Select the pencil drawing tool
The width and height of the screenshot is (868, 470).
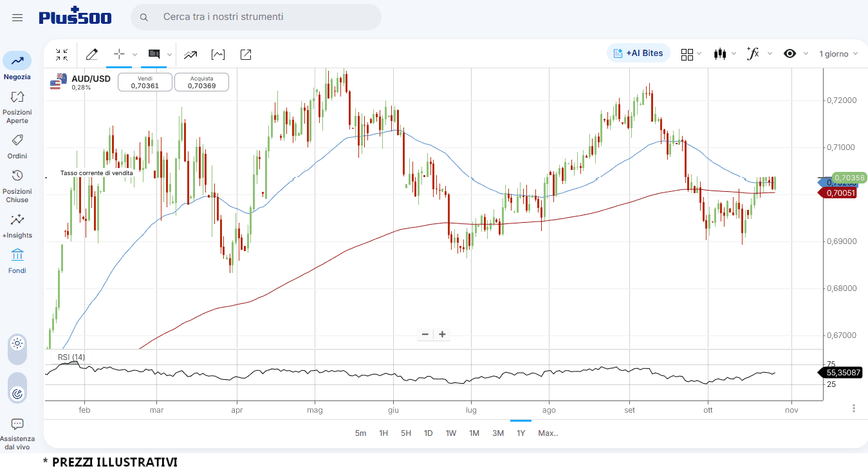pyautogui.click(x=92, y=54)
